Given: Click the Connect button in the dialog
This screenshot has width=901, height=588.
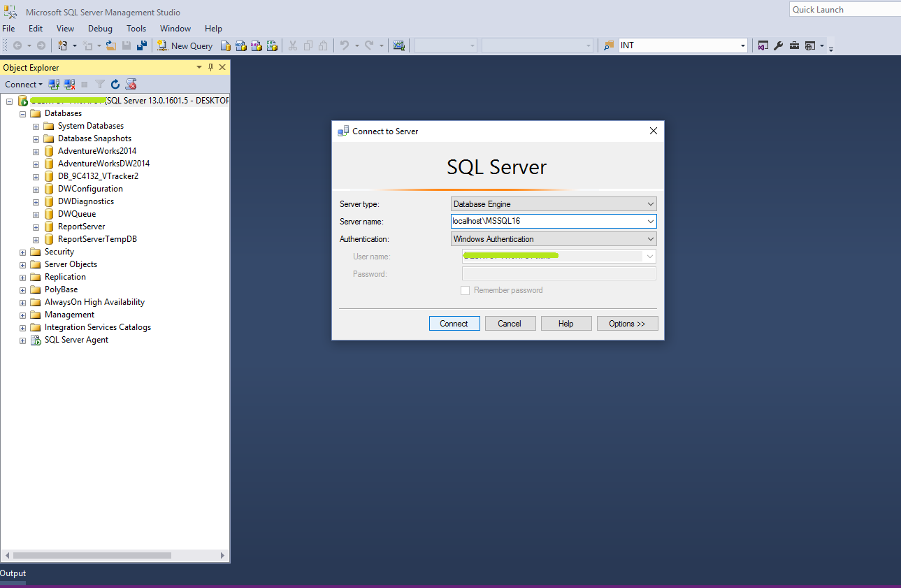Looking at the screenshot, I should tap(454, 324).
